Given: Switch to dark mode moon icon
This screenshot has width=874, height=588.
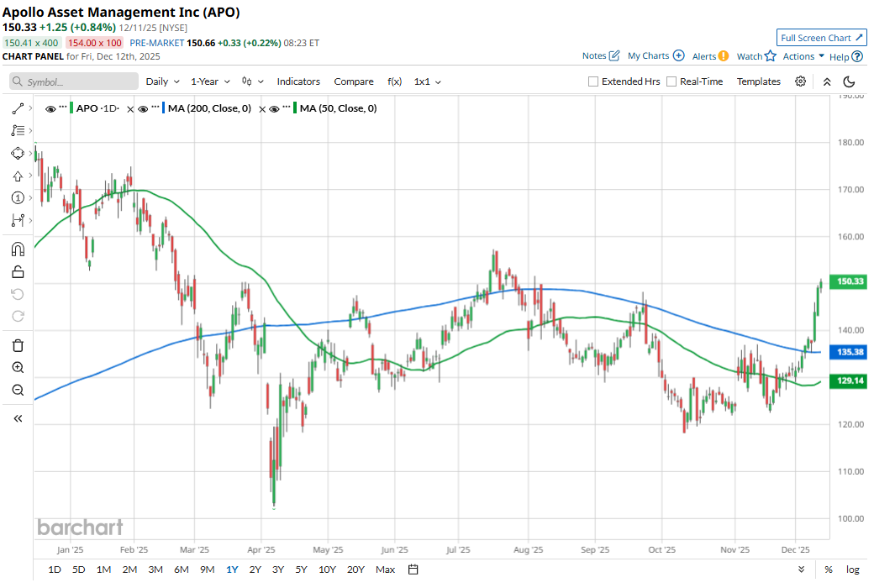Looking at the screenshot, I should pos(849,81).
